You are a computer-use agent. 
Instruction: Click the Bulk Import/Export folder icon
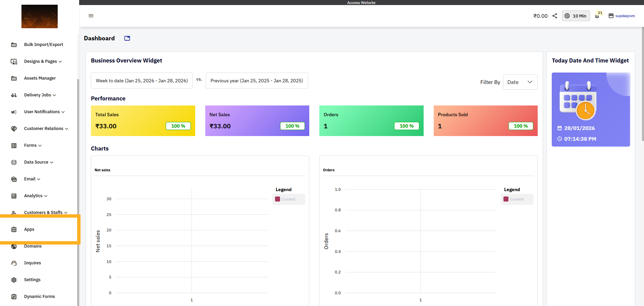pos(14,45)
